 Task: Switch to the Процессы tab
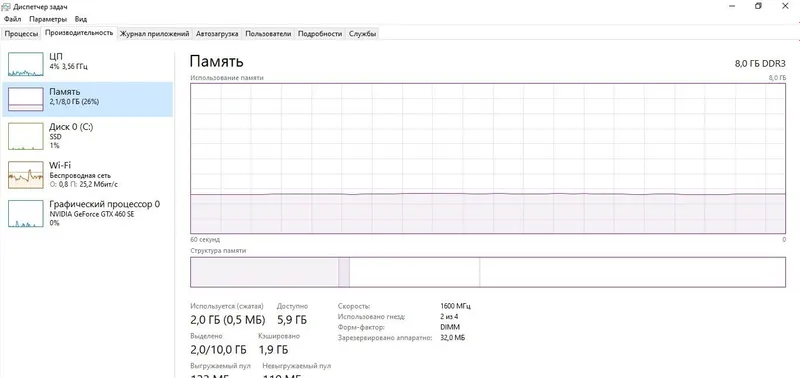pyautogui.click(x=21, y=34)
